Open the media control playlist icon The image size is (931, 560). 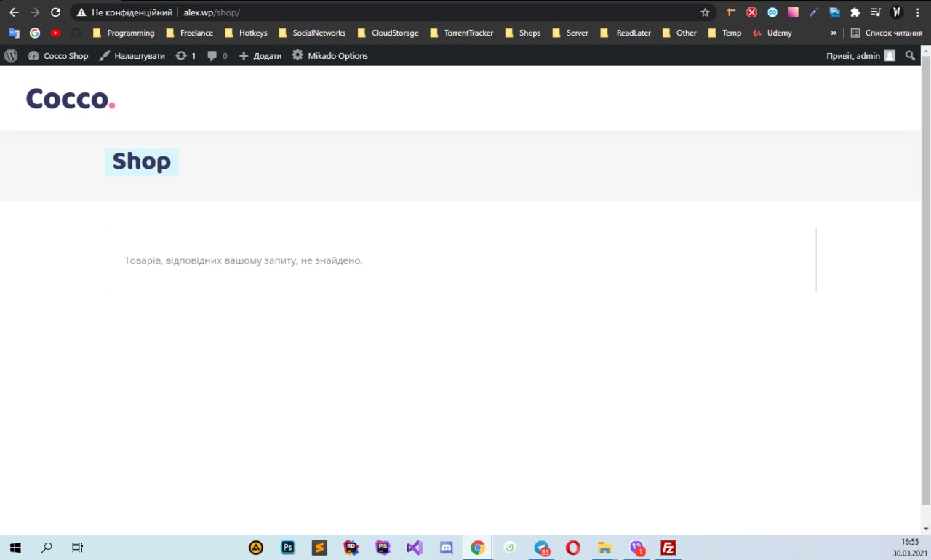(x=876, y=12)
